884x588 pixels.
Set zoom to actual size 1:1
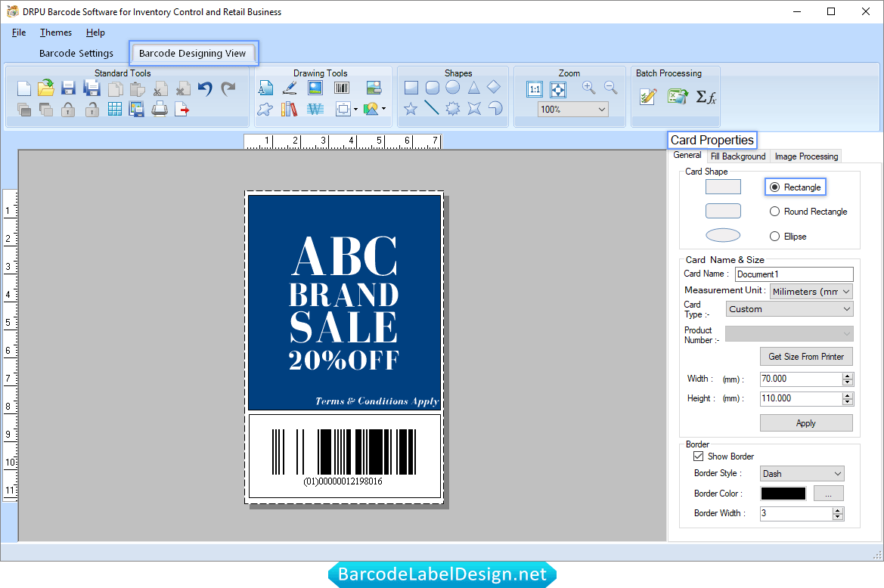tap(535, 89)
